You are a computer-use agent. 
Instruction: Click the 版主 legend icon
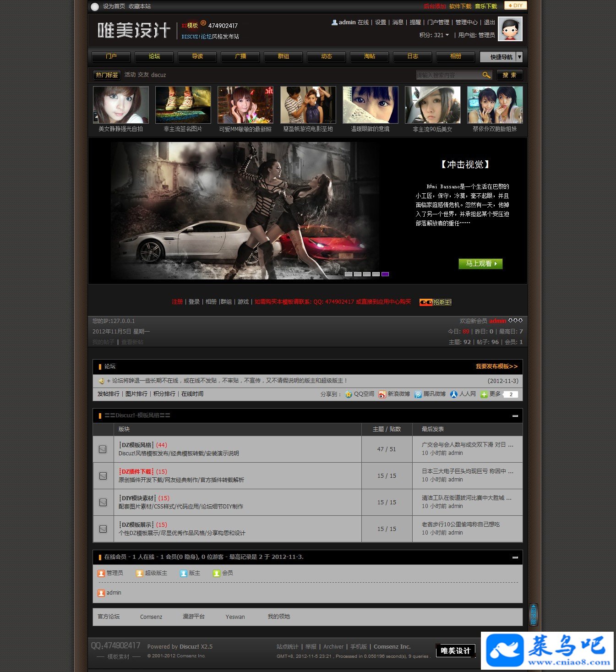point(184,573)
